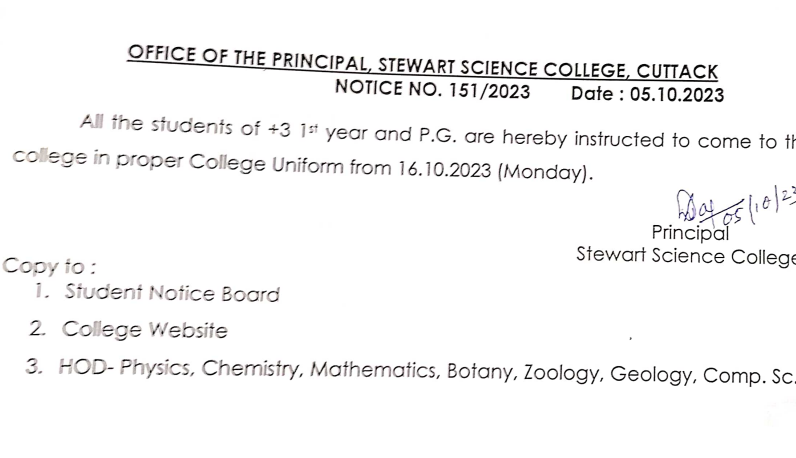The height and width of the screenshot is (458, 796).
Task: Click the 'College Website' list item
Action: tap(144, 329)
